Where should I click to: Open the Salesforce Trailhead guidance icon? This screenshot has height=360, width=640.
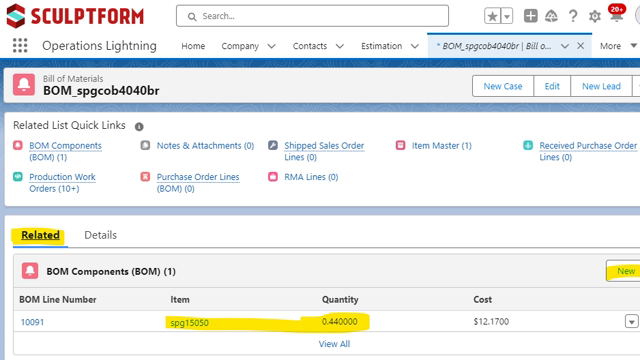point(551,16)
